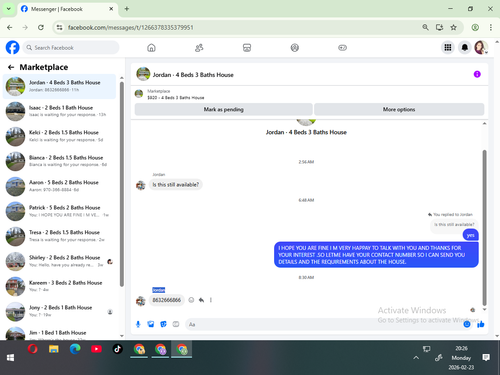Image resolution: width=500 pixels, height=375 pixels.
Task: Open Chrome zoom magnifier icon
Action: (x=425, y=27)
